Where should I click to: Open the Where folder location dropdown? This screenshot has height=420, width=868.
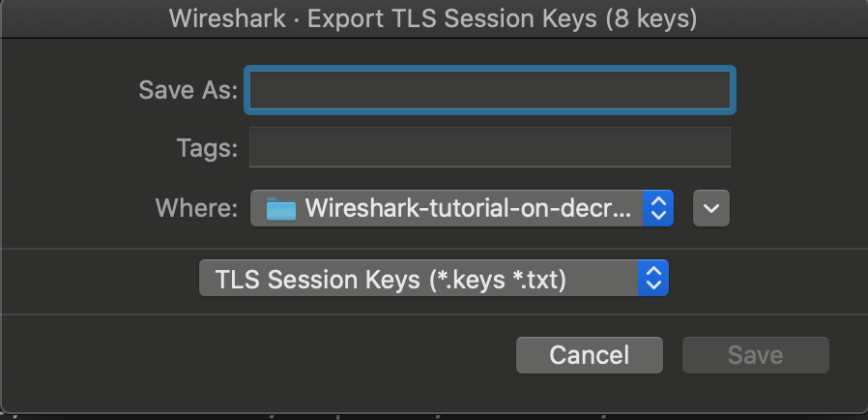pyautogui.click(x=460, y=207)
